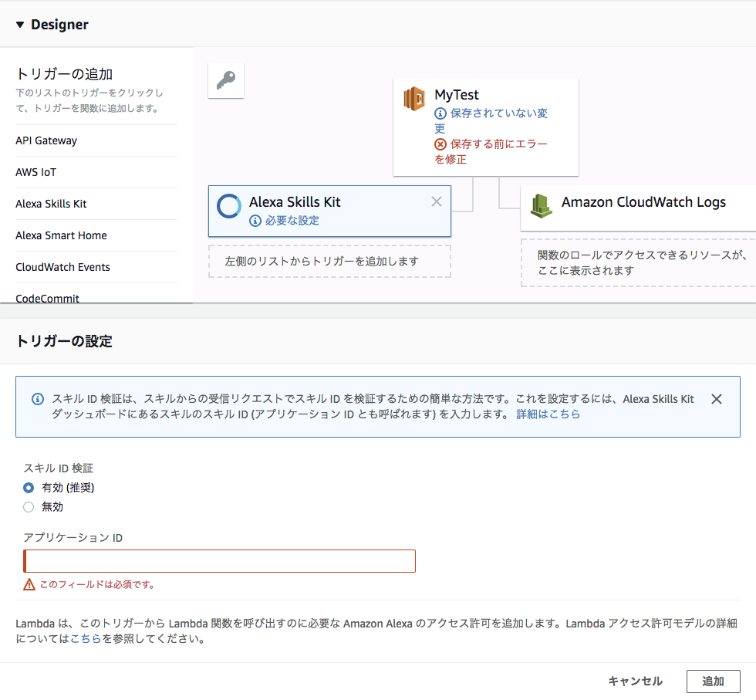Viewport: 756px width, 700px height.
Task: Select Amazon CloudWatch Logs resource card
Action: pyautogui.click(x=639, y=208)
